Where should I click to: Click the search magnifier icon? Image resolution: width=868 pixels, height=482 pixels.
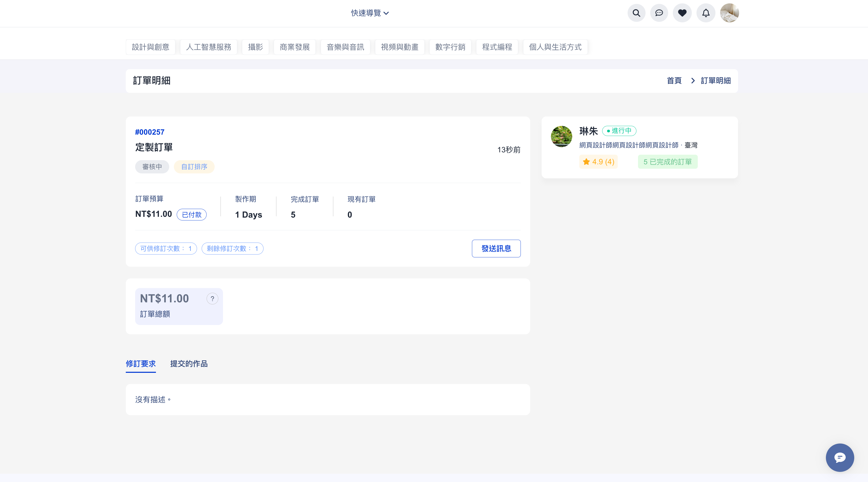coord(636,13)
